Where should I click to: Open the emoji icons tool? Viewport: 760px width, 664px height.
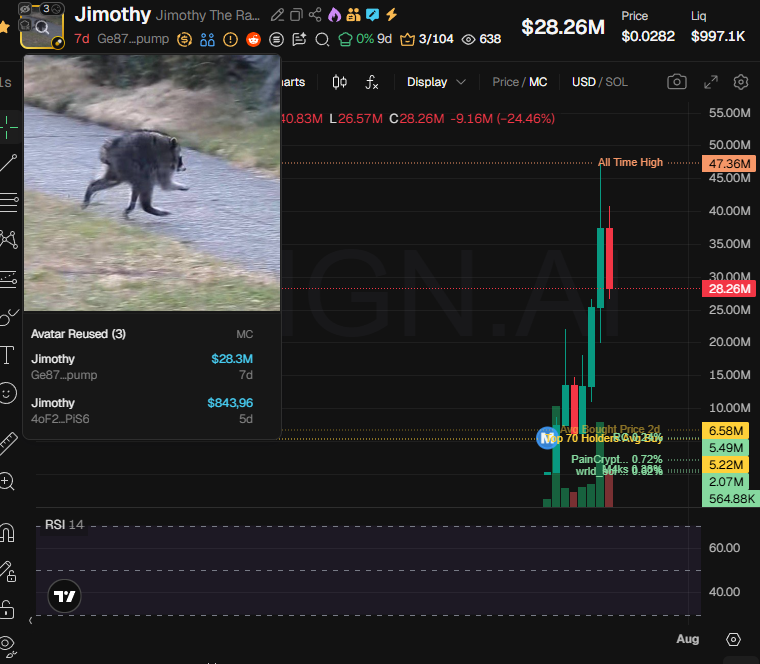[x=7, y=393]
